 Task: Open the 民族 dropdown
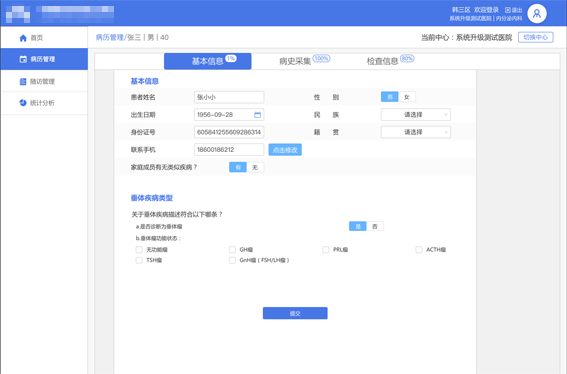(x=416, y=115)
